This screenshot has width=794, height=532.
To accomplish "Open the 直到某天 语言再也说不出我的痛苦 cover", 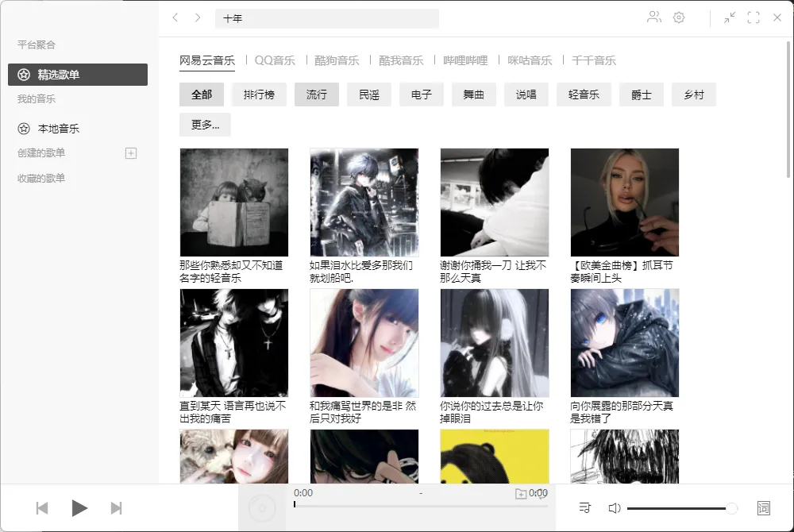I will tap(234, 343).
